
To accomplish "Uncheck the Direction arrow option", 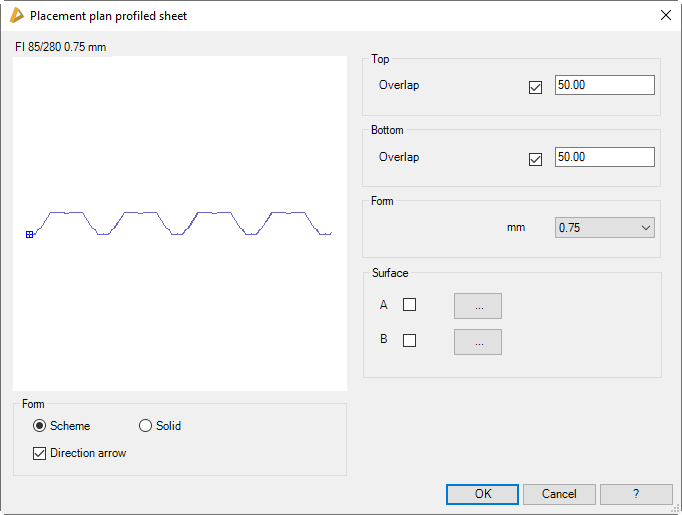I will pyautogui.click(x=40, y=453).
